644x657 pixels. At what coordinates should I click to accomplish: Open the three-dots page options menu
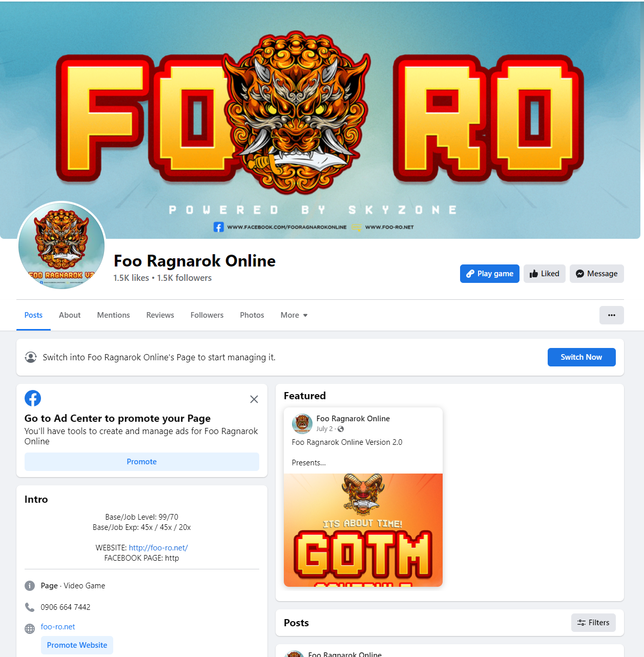click(611, 315)
